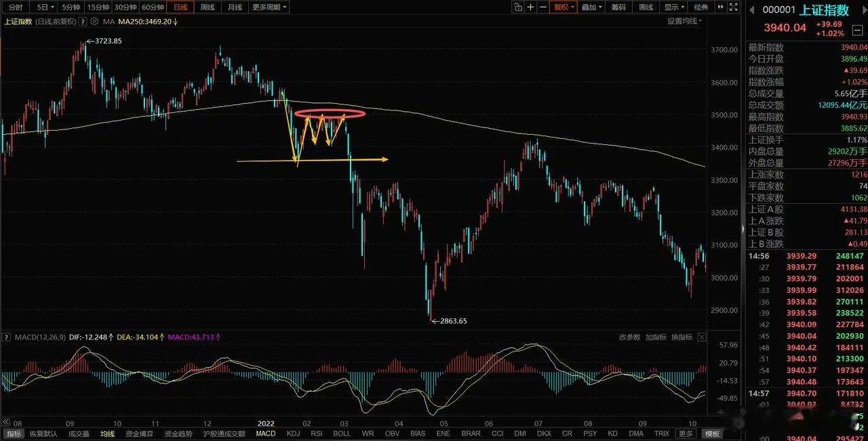Select BOLL indicator tab
Viewport: 868px width, 441px height.
(x=342, y=434)
